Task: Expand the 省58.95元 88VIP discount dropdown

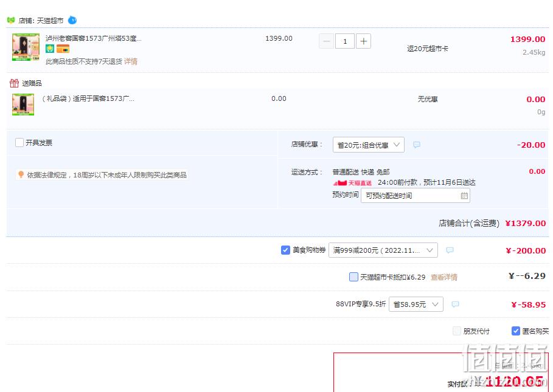Action: (416, 304)
